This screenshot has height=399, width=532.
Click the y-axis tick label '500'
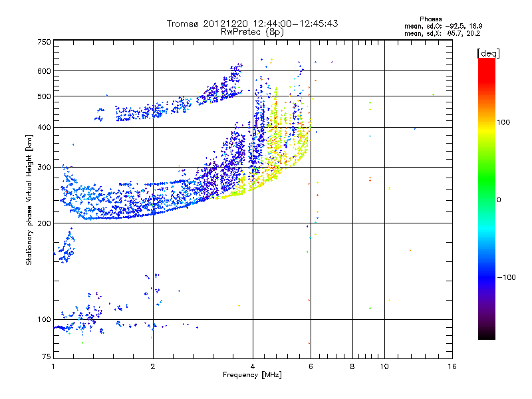coord(44,96)
